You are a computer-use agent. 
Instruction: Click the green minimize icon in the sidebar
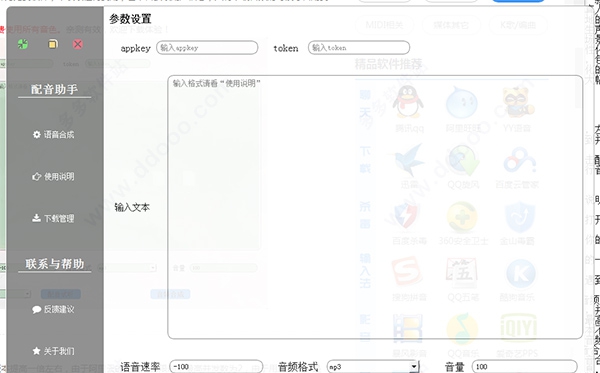[x=23, y=44]
